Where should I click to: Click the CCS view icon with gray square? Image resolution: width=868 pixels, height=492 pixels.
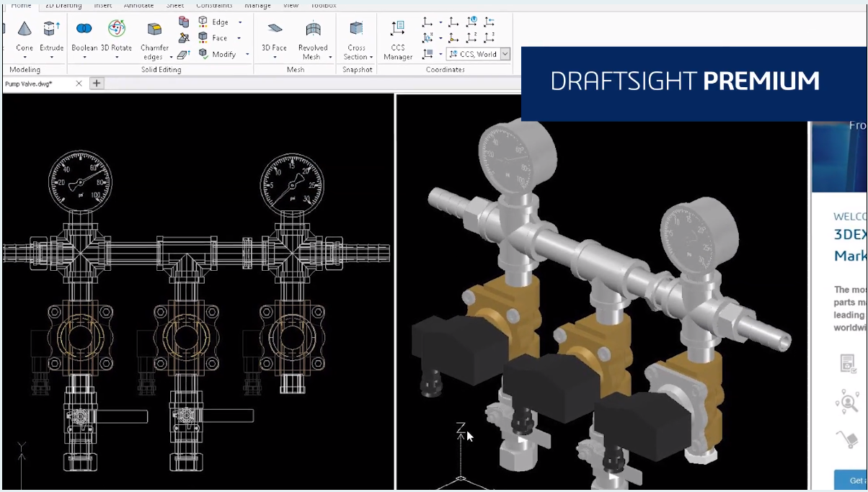pos(428,54)
